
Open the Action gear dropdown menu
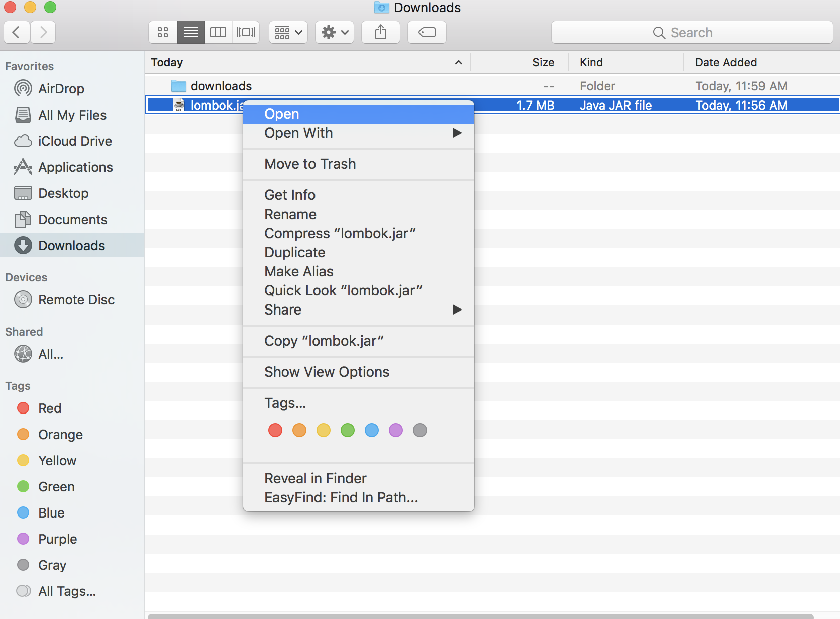[x=335, y=33]
